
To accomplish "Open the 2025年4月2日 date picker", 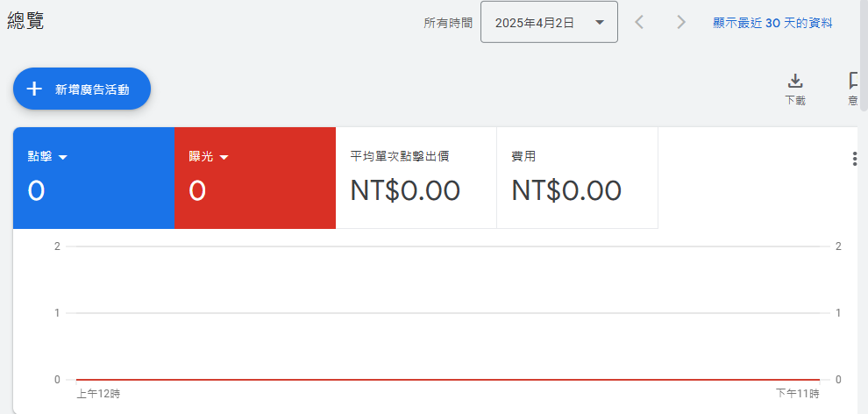I will click(549, 22).
